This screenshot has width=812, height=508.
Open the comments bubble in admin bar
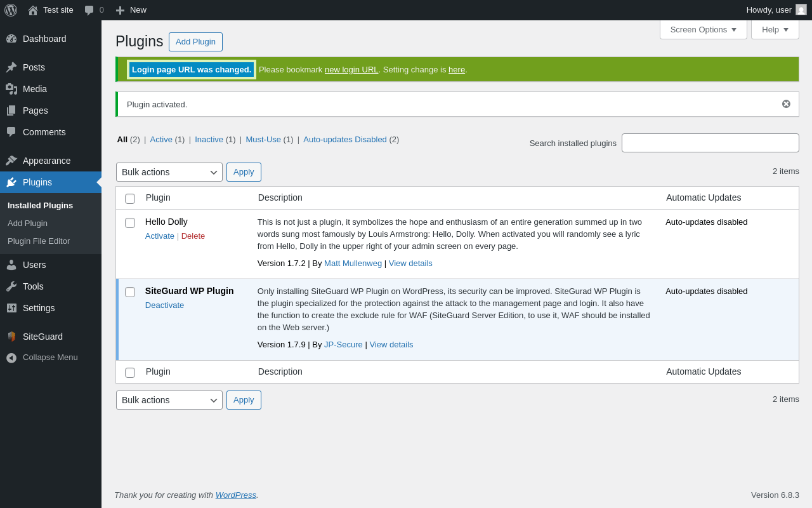(89, 10)
